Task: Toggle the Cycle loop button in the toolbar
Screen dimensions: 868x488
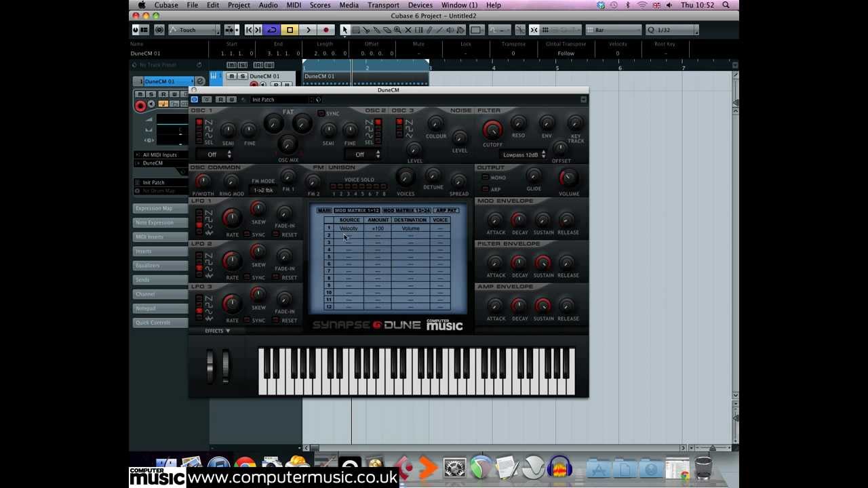Action: pyautogui.click(x=271, y=30)
